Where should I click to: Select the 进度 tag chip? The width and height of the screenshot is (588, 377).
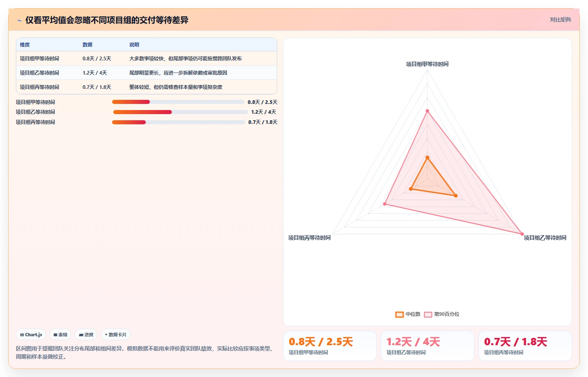[x=86, y=335]
